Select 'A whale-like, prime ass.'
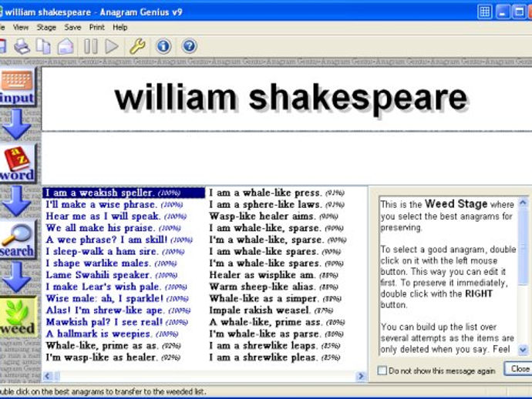Viewport: 532px width, 399px height. coord(278,322)
